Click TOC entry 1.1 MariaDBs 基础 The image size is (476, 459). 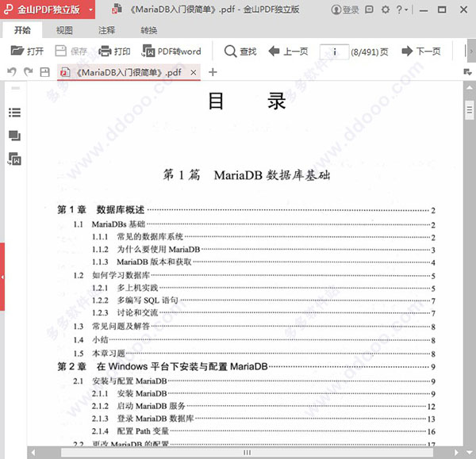tap(254, 224)
